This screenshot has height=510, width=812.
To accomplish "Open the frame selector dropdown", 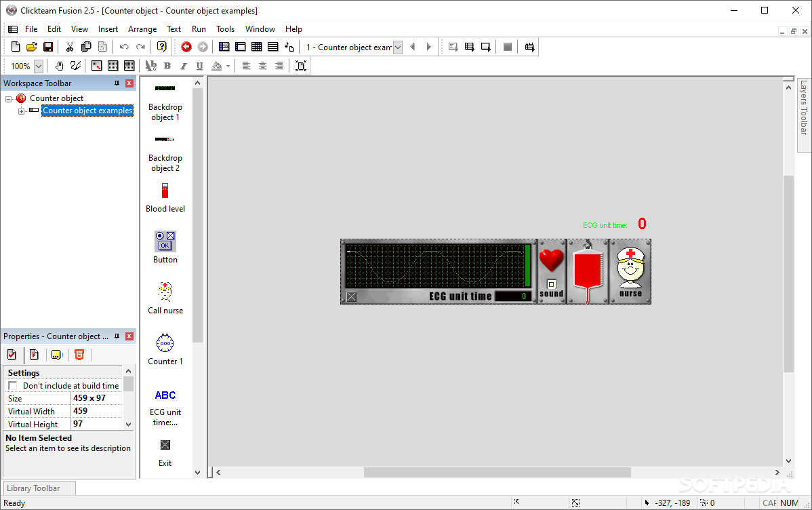I will [398, 47].
